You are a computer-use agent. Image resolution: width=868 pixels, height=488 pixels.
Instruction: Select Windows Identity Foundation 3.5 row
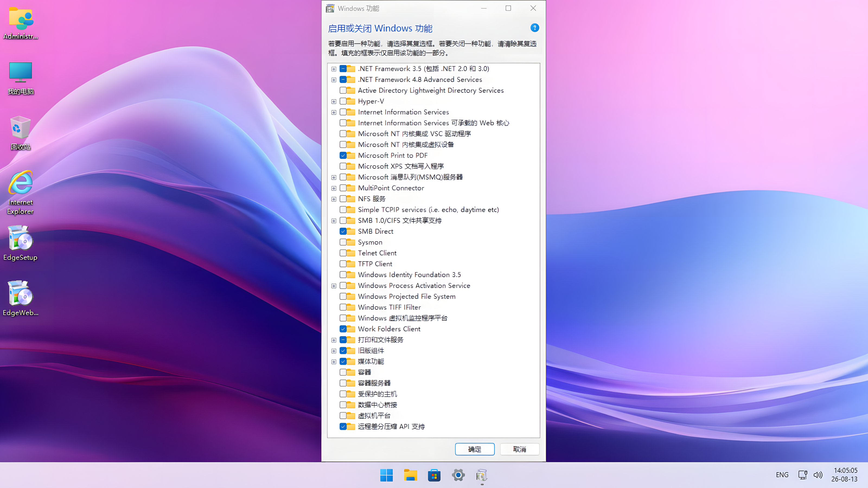(409, 274)
